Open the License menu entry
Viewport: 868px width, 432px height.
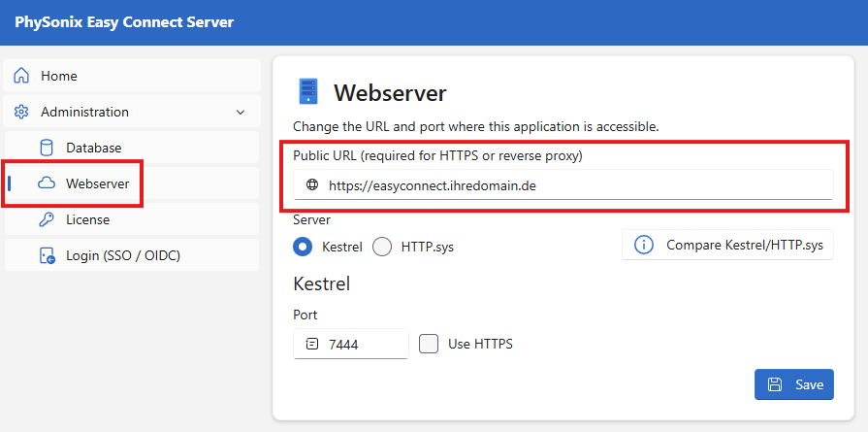tap(132, 219)
